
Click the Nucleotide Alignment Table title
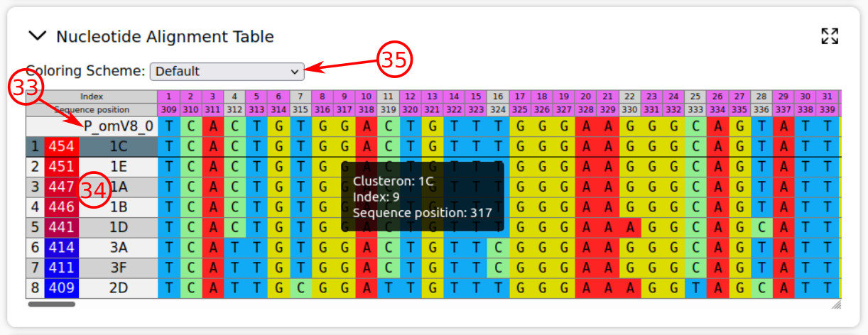pyautogui.click(x=165, y=36)
